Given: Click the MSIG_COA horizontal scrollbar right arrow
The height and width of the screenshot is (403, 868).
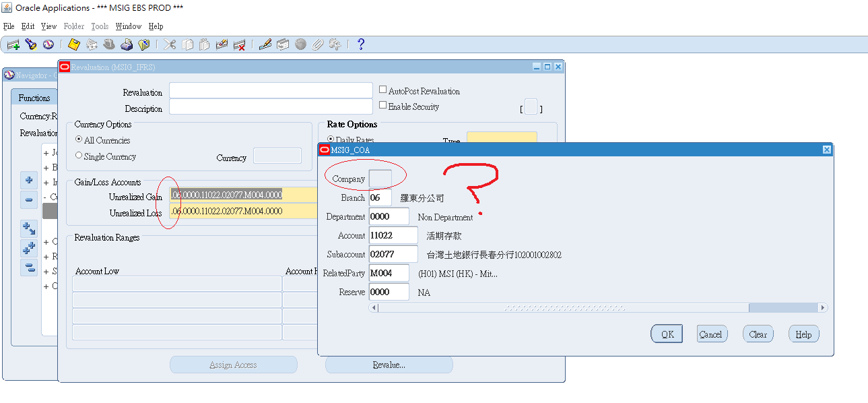Looking at the screenshot, I should (x=823, y=307).
